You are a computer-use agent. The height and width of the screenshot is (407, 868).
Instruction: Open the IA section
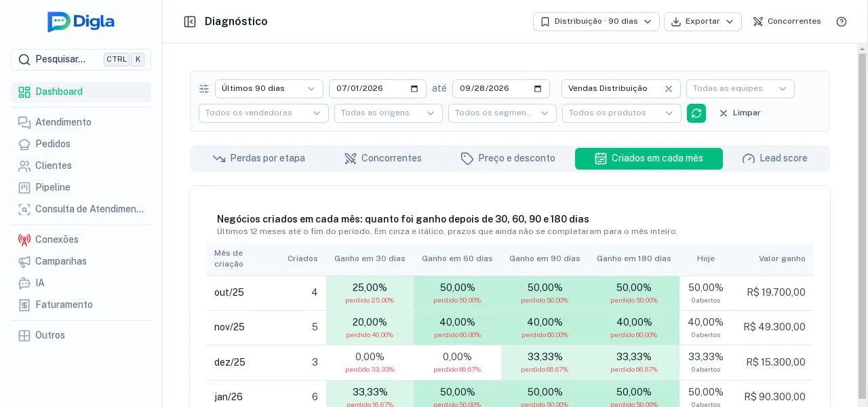(x=81, y=283)
